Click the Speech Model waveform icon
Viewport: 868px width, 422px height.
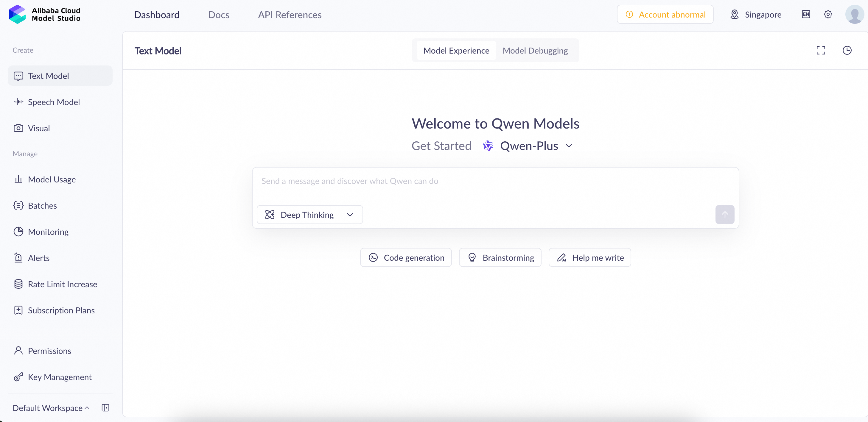(18, 102)
